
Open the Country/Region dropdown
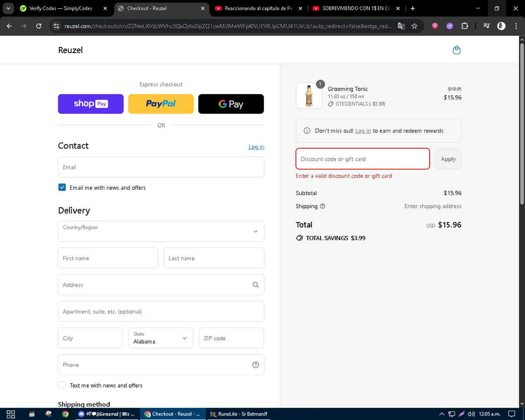click(161, 231)
